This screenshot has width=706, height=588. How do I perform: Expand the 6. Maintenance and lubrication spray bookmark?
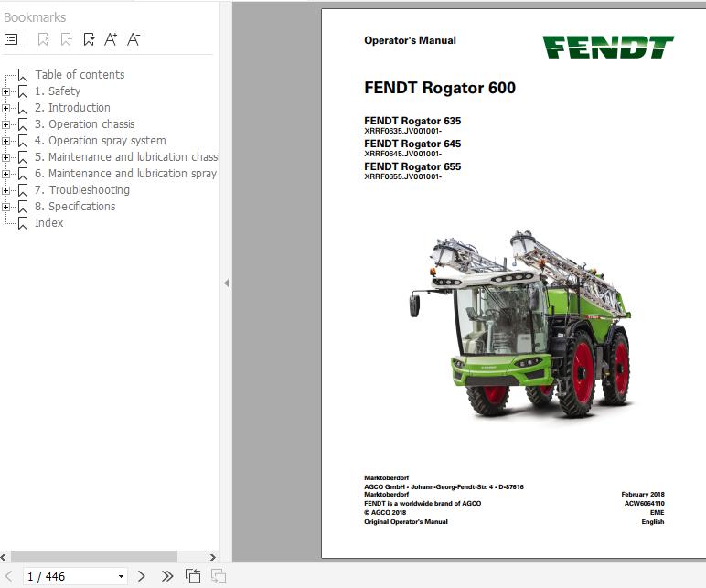click(5, 174)
